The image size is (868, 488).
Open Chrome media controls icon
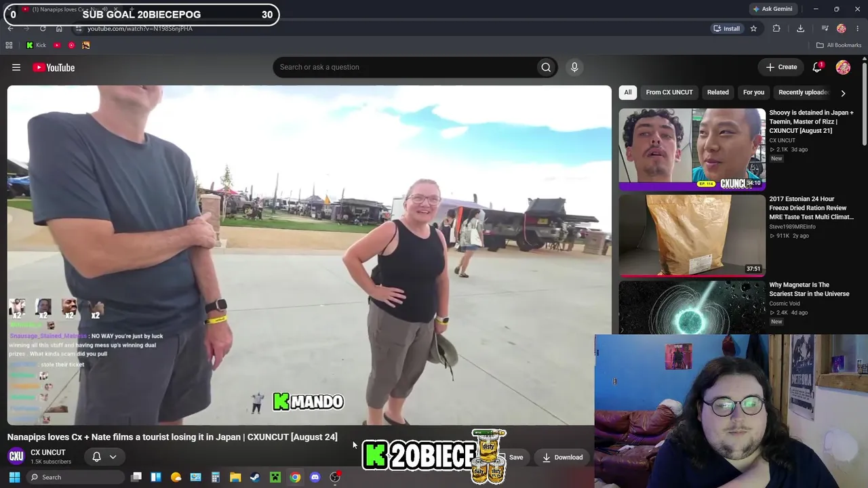pyautogui.click(x=825, y=28)
